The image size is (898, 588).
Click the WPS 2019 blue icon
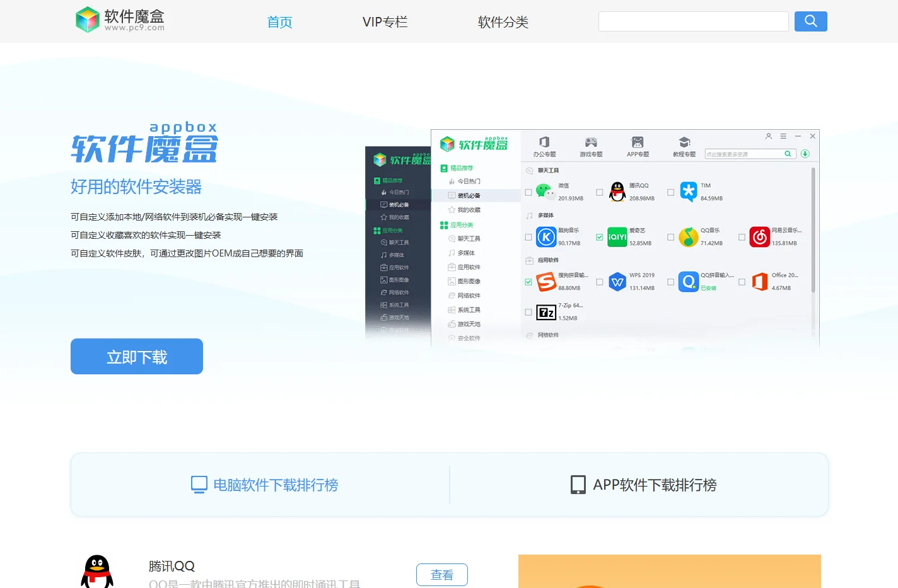(x=617, y=282)
